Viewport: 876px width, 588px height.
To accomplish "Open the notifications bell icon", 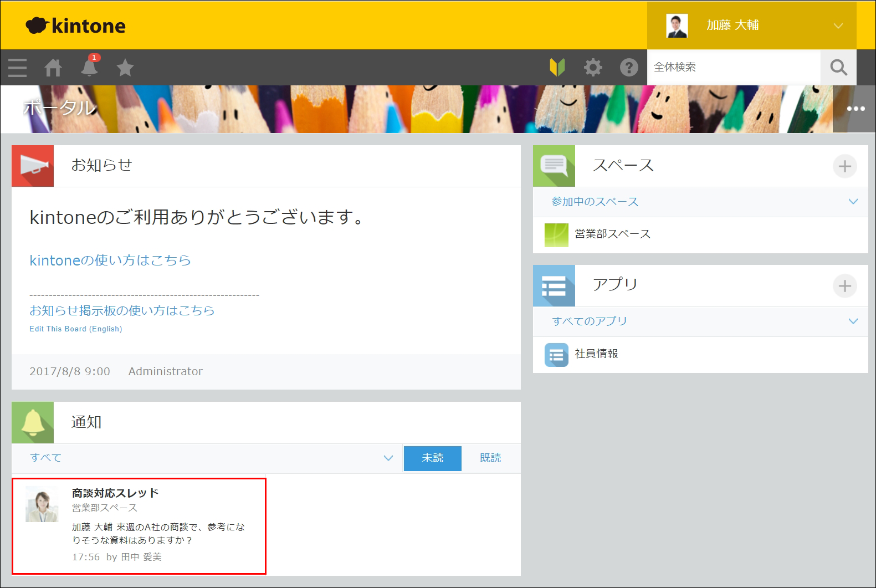I will (x=89, y=68).
